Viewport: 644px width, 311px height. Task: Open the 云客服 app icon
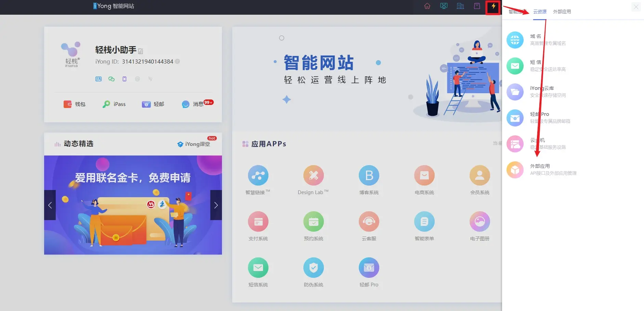[369, 221]
